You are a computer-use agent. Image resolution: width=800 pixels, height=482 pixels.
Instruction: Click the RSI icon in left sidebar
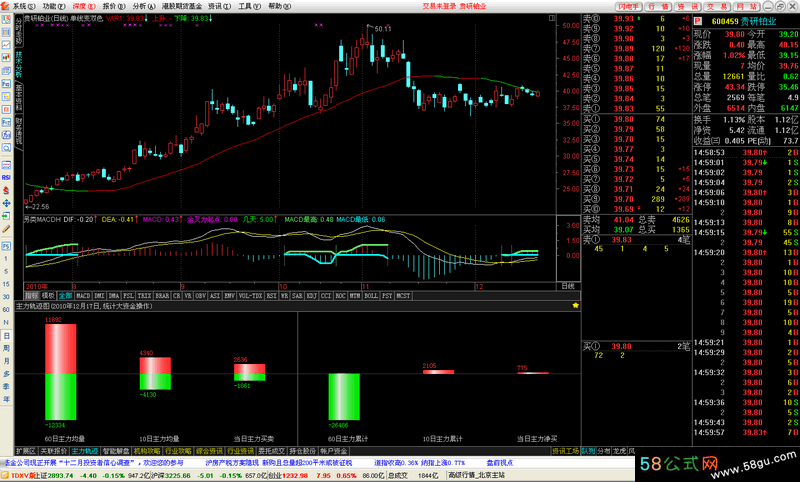point(6,177)
